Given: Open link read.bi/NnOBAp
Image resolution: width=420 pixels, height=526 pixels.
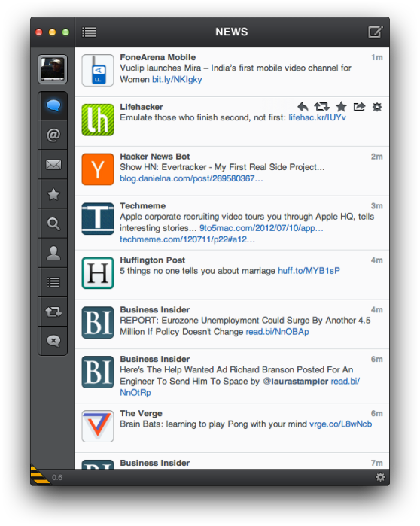Looking at the screenshot, I should click(x=278, y=332).
